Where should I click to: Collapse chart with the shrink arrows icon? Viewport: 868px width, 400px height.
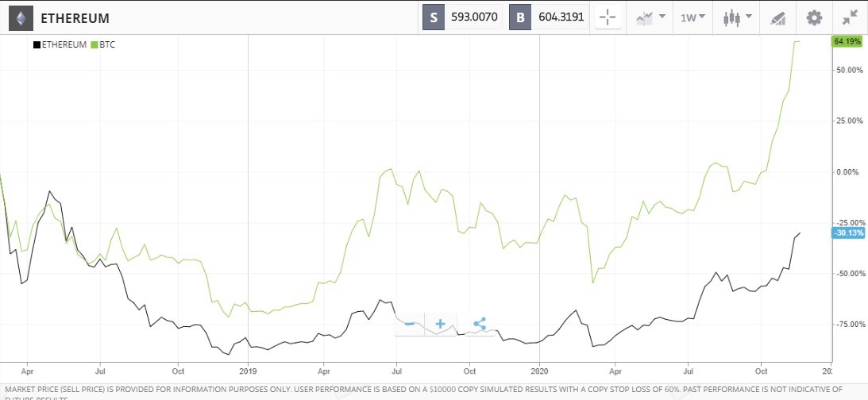[850, 17]
